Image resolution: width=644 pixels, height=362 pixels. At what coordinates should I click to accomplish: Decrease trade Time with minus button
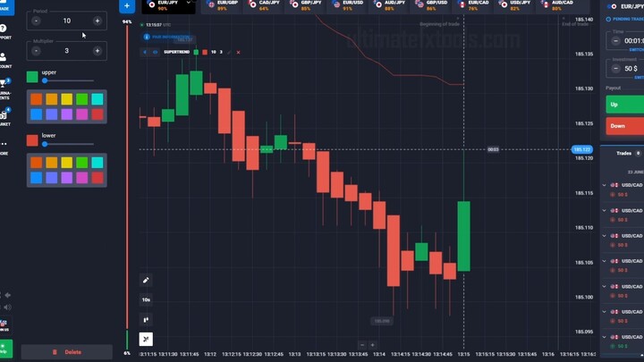615,40
